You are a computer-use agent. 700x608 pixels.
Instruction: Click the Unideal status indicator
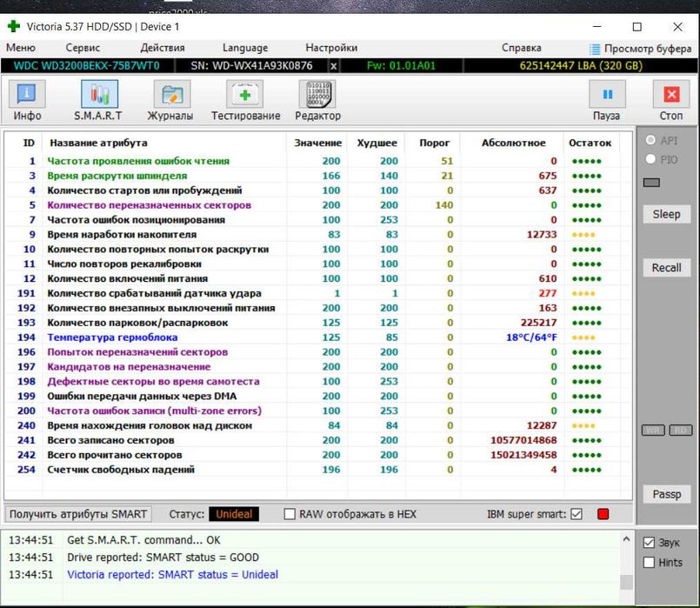tap(234, 514)
